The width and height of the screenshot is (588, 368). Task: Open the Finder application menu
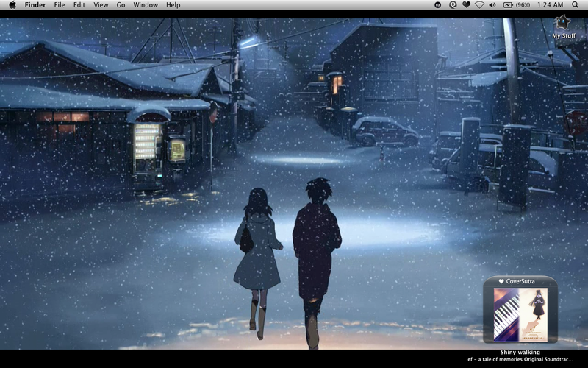coord(35,5)
